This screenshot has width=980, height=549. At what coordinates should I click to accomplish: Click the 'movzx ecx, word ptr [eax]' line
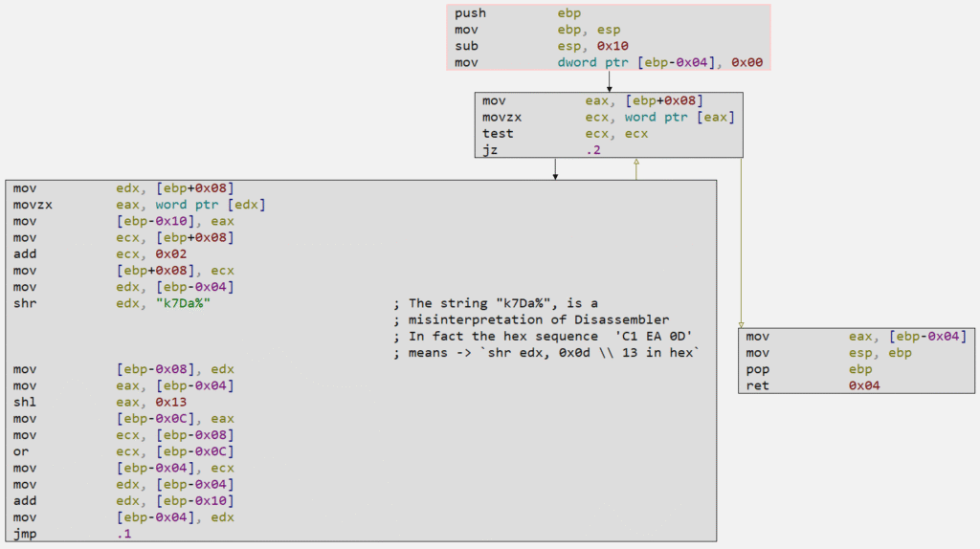[608, 118]
